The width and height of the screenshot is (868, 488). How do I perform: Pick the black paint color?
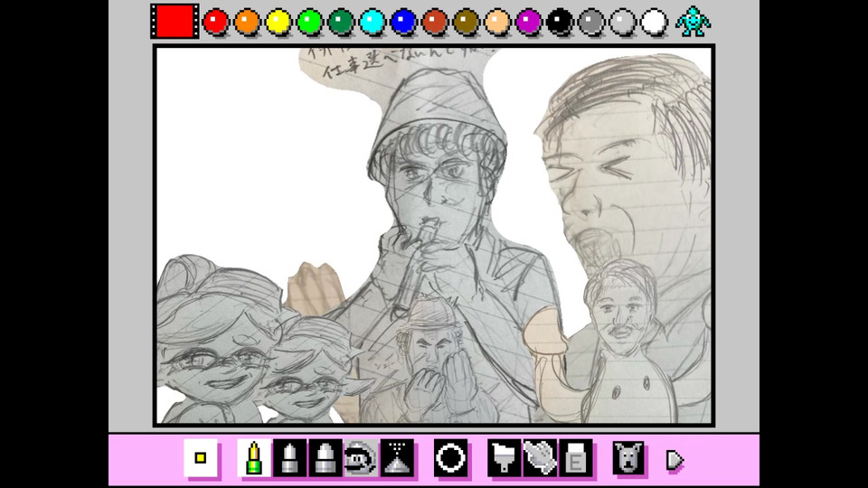point(560,23)
